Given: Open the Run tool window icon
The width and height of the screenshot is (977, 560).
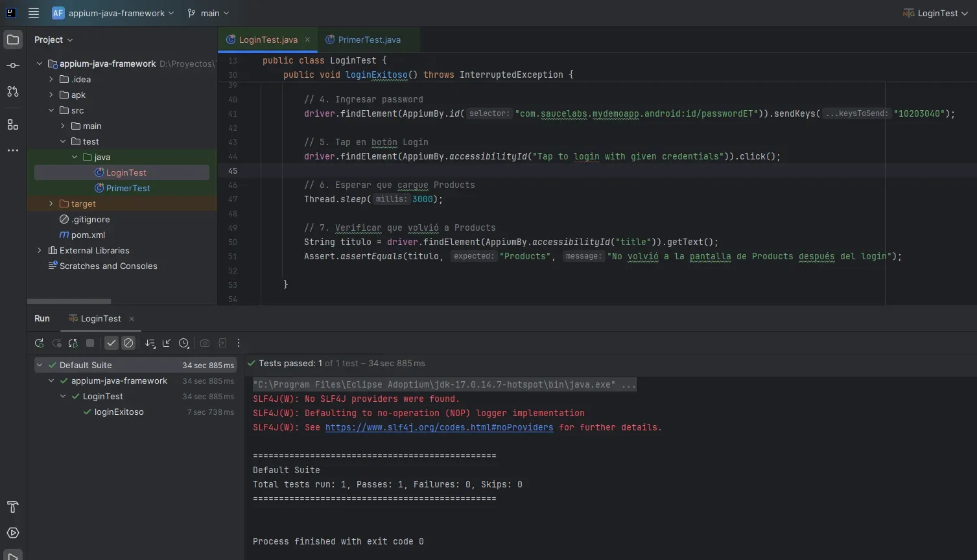Looking at the screenshot, I should pyautogui.click(x=13, y=556).
